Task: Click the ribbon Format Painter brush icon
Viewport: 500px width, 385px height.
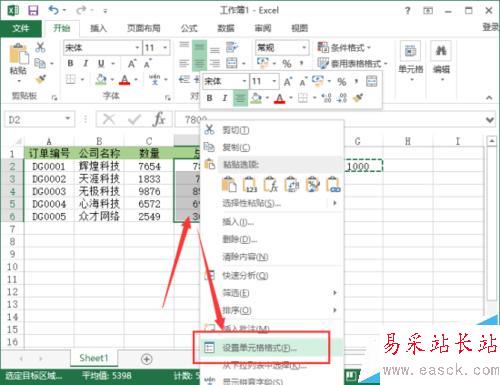Action: (41, 79)
